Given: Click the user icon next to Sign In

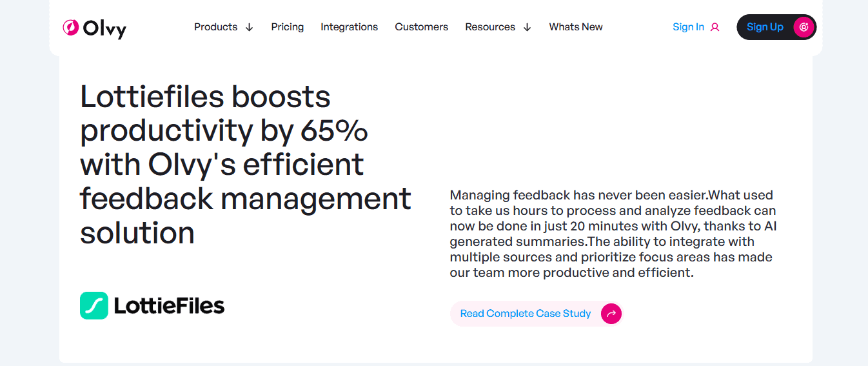Looking at the screenshot, I should click(x=715, y=27).
